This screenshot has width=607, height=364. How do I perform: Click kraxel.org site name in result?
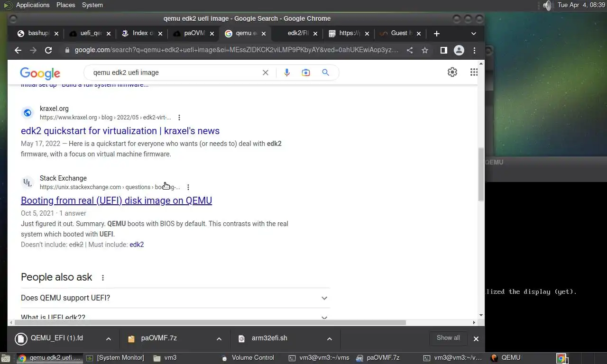[54, 109]
